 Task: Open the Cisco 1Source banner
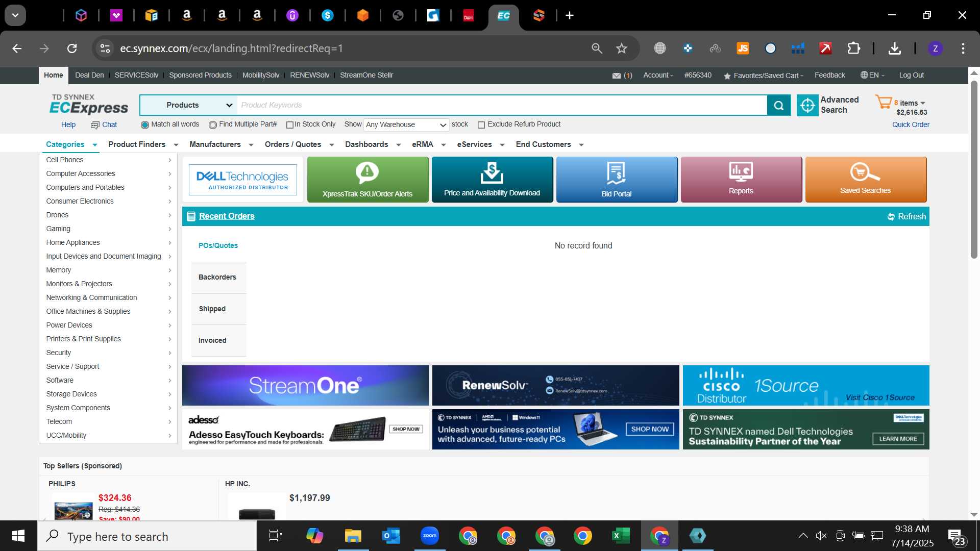[x=806, y=386]
